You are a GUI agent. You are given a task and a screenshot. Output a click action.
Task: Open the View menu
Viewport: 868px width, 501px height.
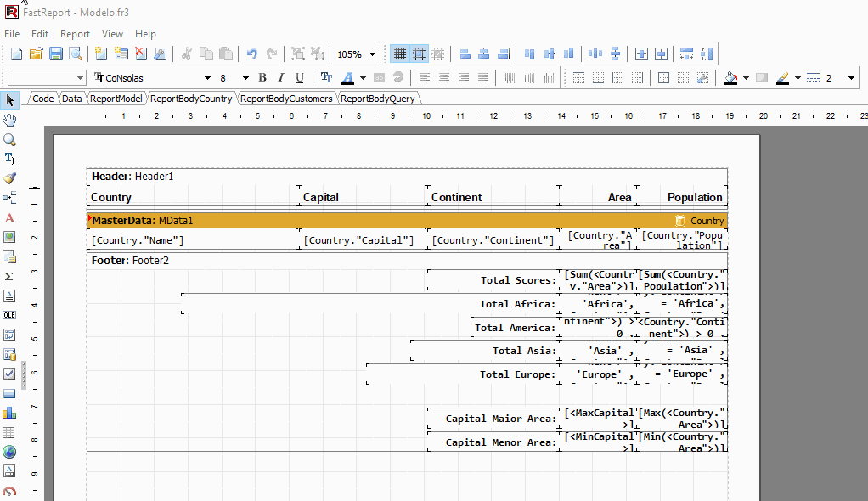click(112, 34)
